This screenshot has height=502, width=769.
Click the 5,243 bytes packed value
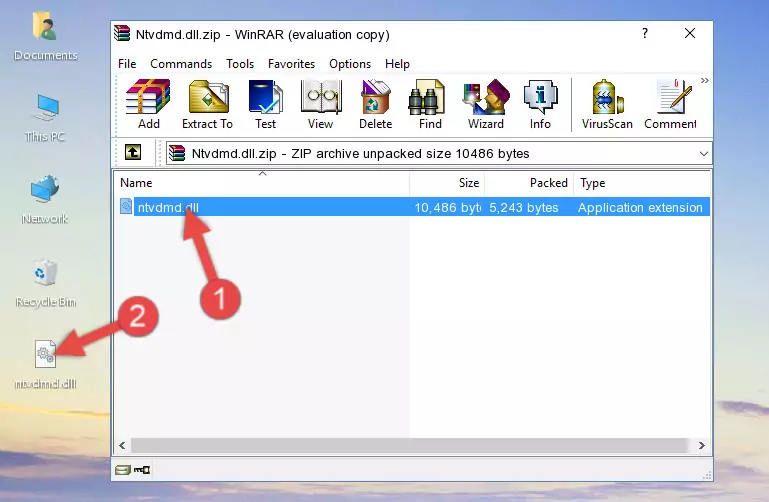point(523,207)
